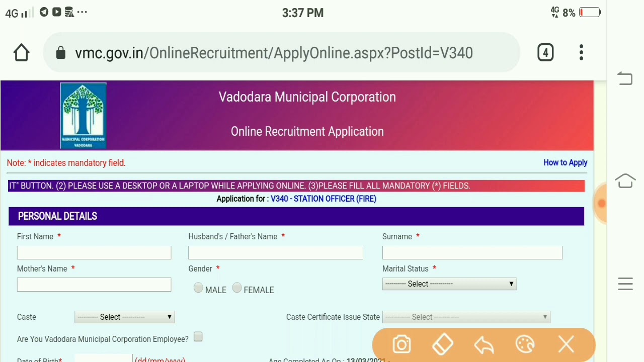Check the Vadodara Municipal Corporation Employee checkbox
644x362 pixels.
click(198, 337)
